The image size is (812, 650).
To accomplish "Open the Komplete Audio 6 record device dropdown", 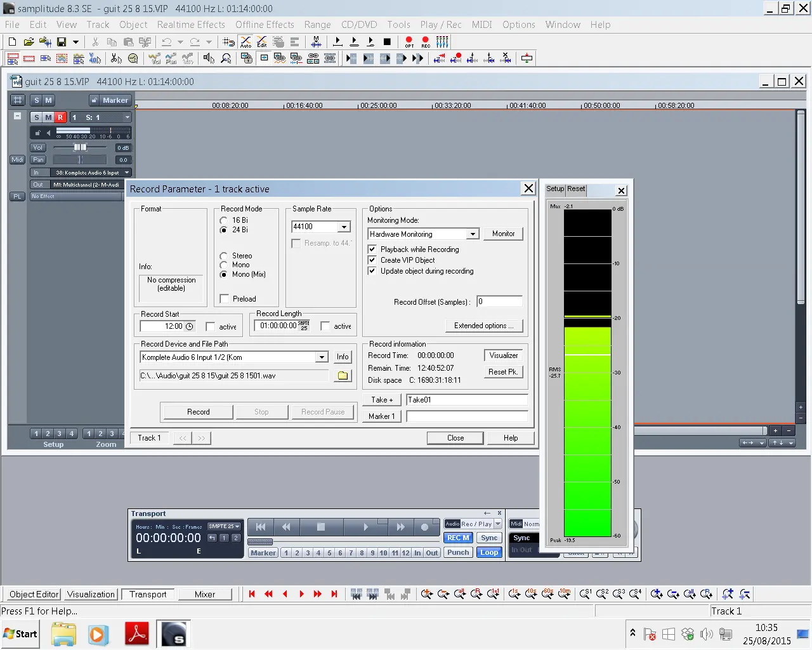I will (x=322, y=357).
